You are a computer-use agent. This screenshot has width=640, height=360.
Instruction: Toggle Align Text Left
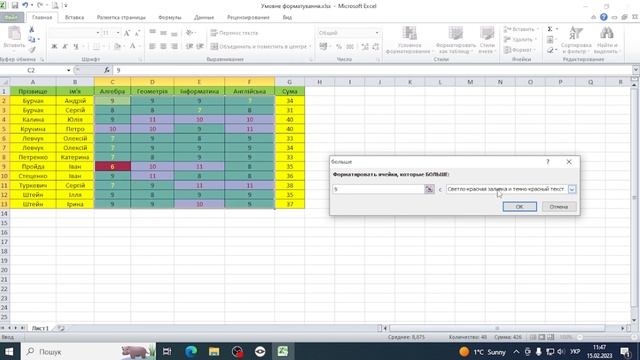[x=152, y=47]
